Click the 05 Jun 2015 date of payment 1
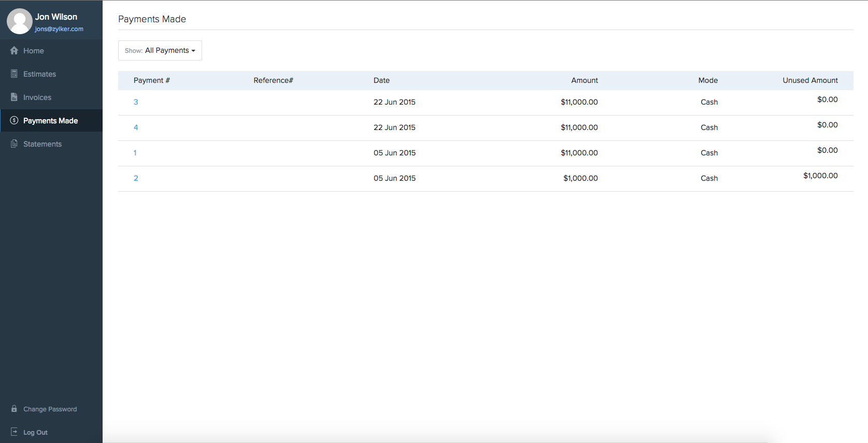Viewport: 868px width, 443px height. click(x=394, y=153)
